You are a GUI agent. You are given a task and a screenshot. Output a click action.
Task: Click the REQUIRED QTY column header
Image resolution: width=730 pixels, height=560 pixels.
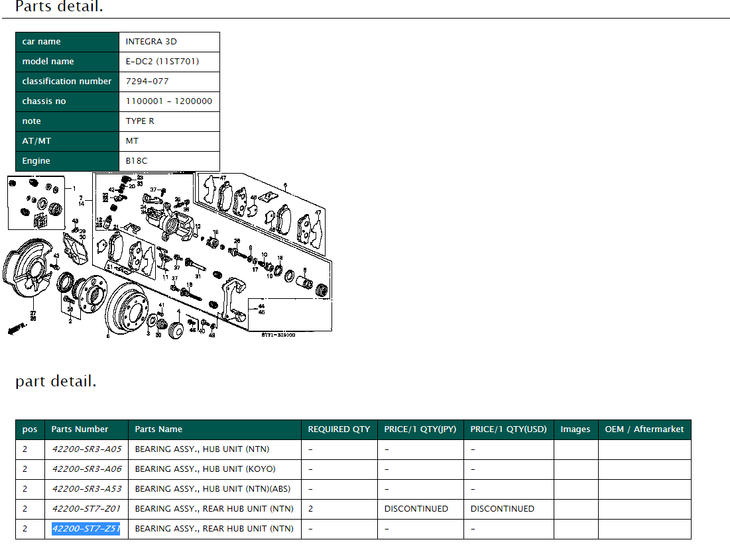tap(339, 429)
